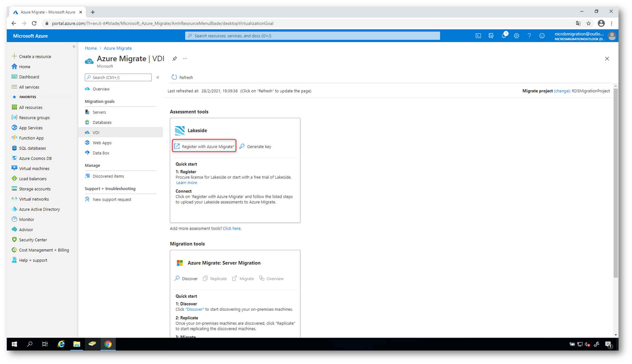Open Load balancers favorite
632x364 pixels.
pyautogui.click(x=29, y=179)
